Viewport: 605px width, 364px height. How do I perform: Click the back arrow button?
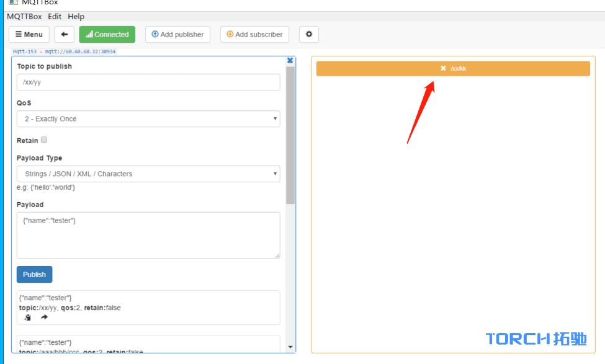coord(64,34)
